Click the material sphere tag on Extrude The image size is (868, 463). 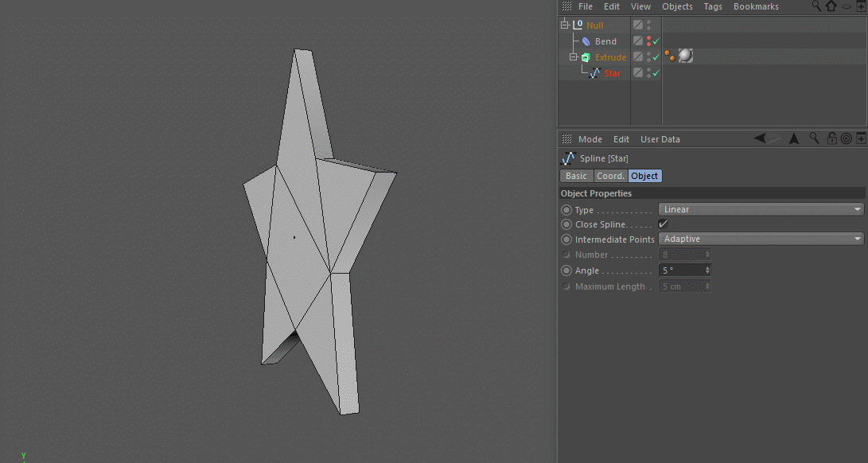pyautogui.click(x=686, y=56)
